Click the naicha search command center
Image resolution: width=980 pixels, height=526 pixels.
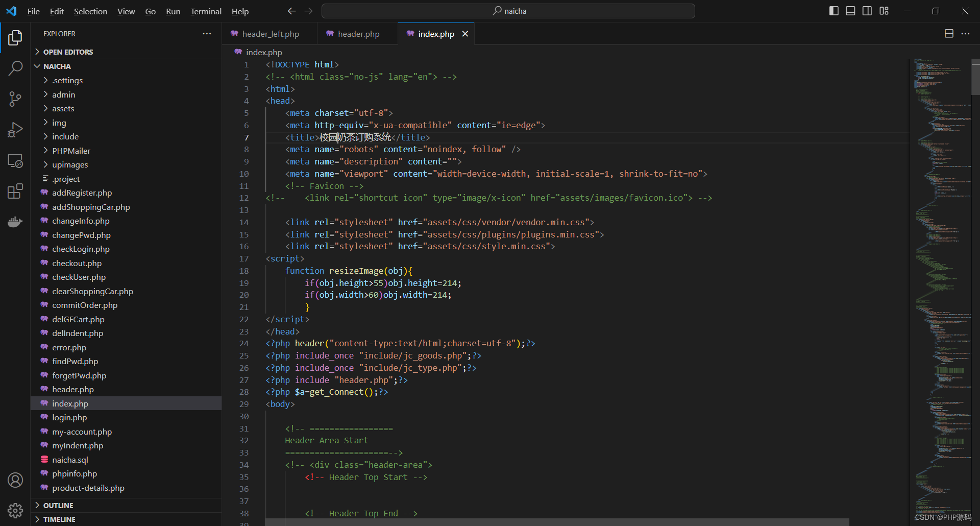coord(508,11)
